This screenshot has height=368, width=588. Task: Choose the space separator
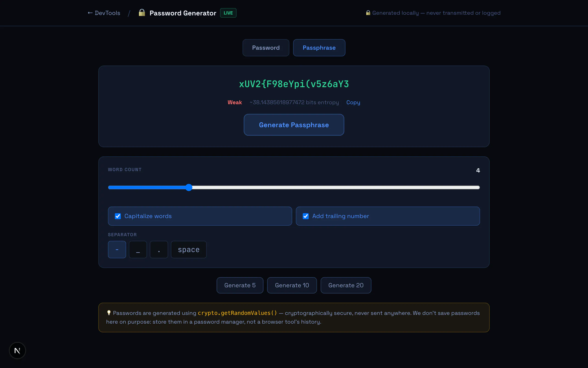pos(189,250)
